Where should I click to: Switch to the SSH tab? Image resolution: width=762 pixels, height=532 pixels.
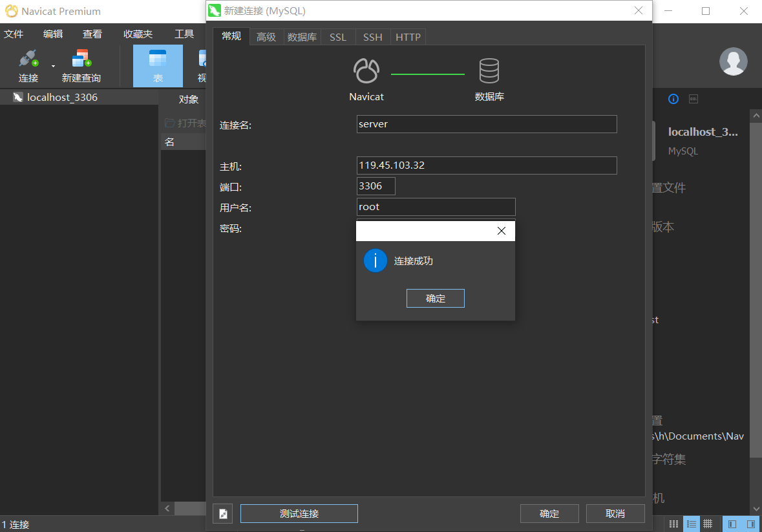point(372,37)
